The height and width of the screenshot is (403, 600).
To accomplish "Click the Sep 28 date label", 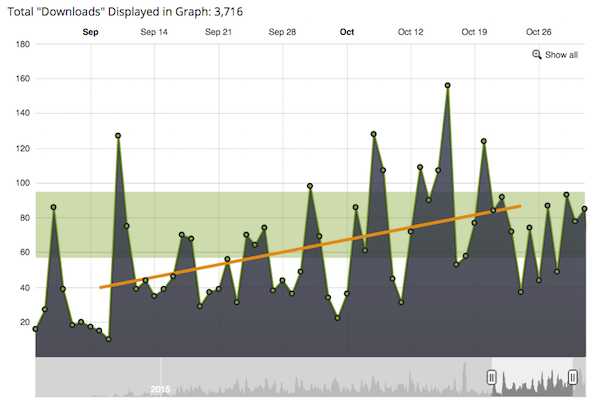I will 283,32.
